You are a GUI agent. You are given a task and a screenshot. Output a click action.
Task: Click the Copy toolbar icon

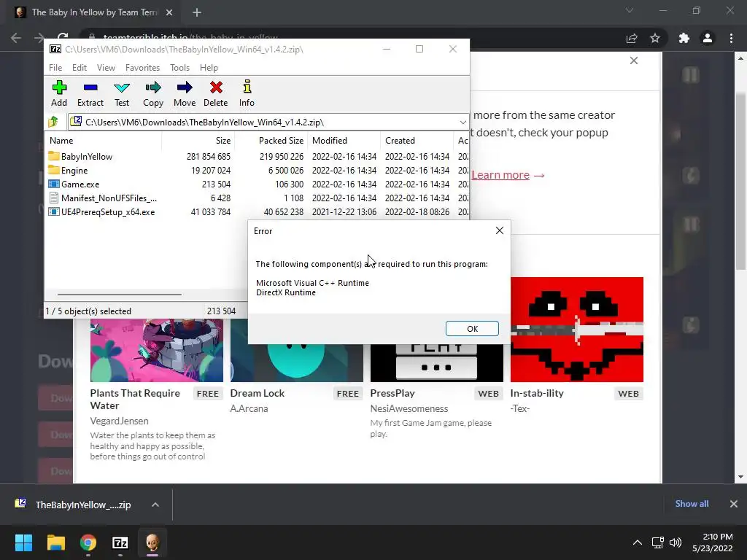point(153,93)
